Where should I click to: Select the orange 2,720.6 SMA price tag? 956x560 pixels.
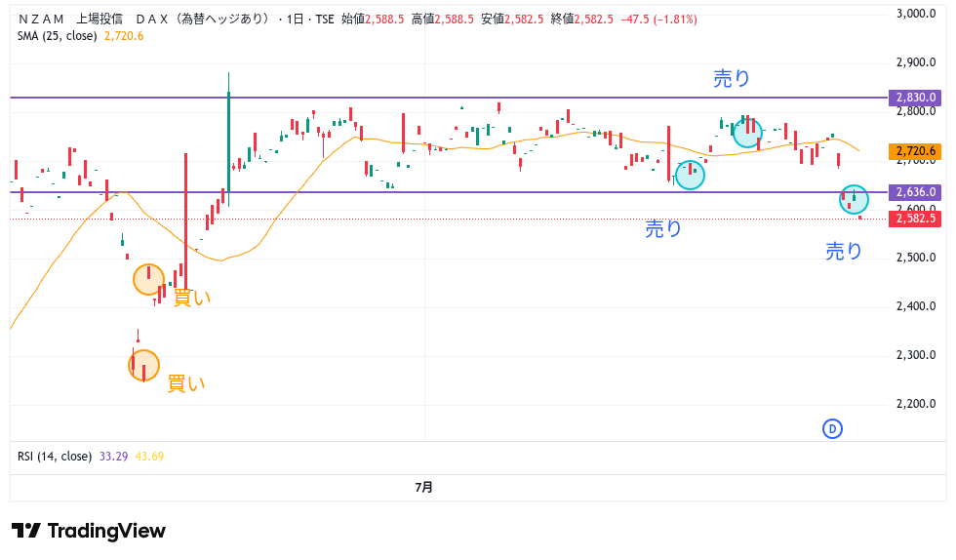(916, 151)
